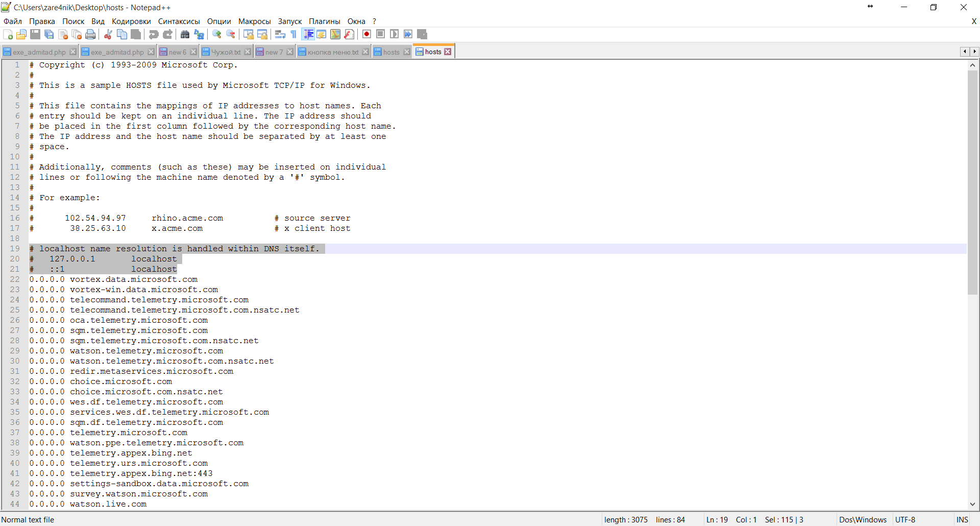Toggle synchronized vertical scrolling icon
Image resolution: width=980 pixels, height=526 pixels.
point(249,34)
